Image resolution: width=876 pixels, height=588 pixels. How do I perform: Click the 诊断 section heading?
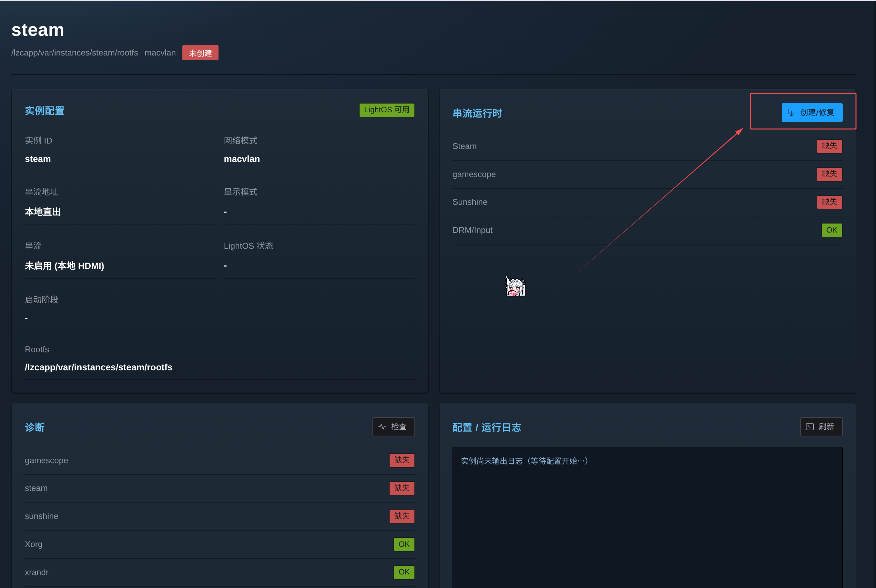(x=35, y=427)
